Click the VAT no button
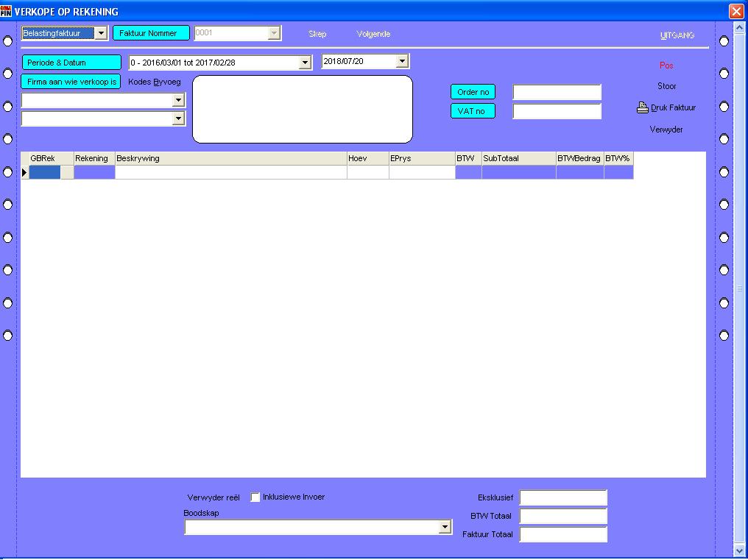This screenshot has height=560, width=748. 473,111
